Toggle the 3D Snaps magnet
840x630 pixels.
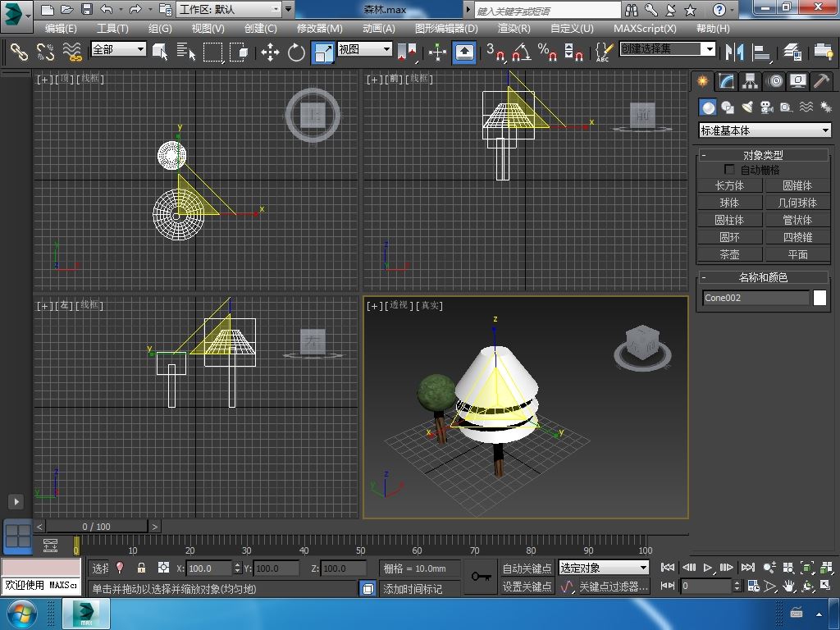tap(495, 52)
